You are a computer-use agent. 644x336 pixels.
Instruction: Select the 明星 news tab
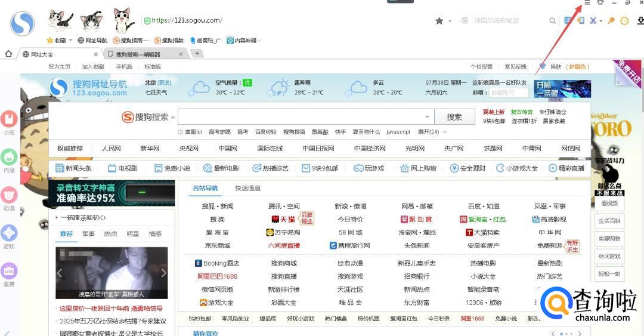click(x=132, y=233)
